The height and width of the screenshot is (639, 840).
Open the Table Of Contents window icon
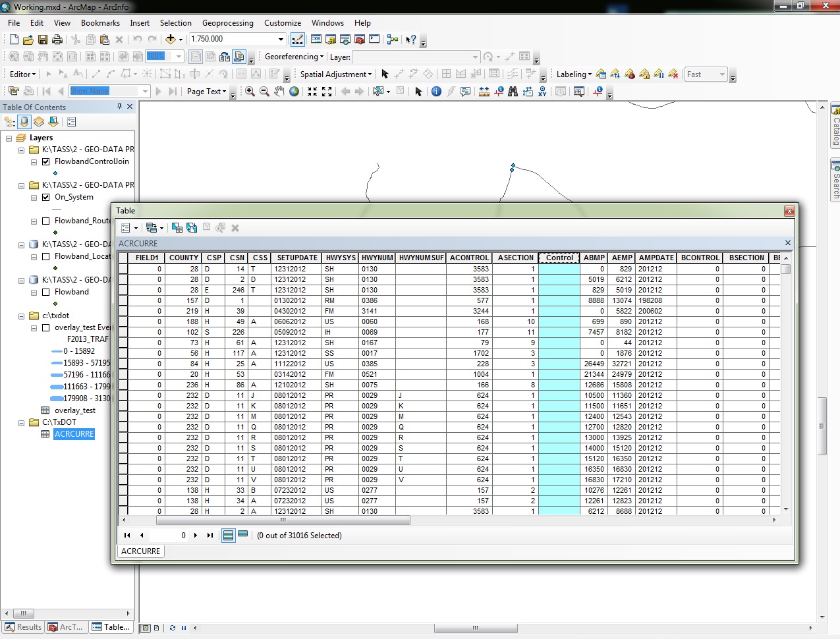coord(316,40)
